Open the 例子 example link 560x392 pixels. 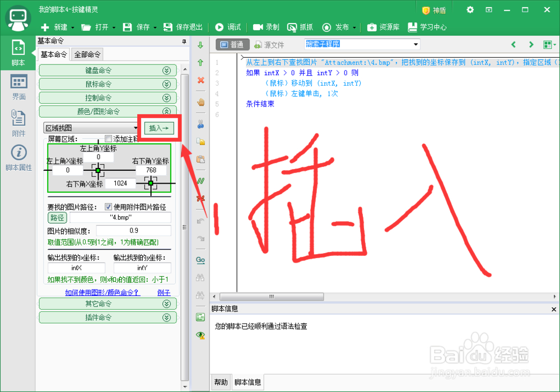coord(164,293)
